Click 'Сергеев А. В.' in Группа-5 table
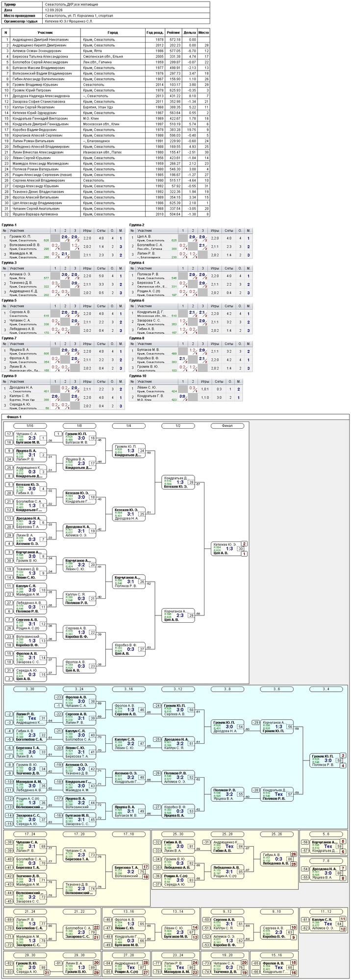 pos(20,312)
